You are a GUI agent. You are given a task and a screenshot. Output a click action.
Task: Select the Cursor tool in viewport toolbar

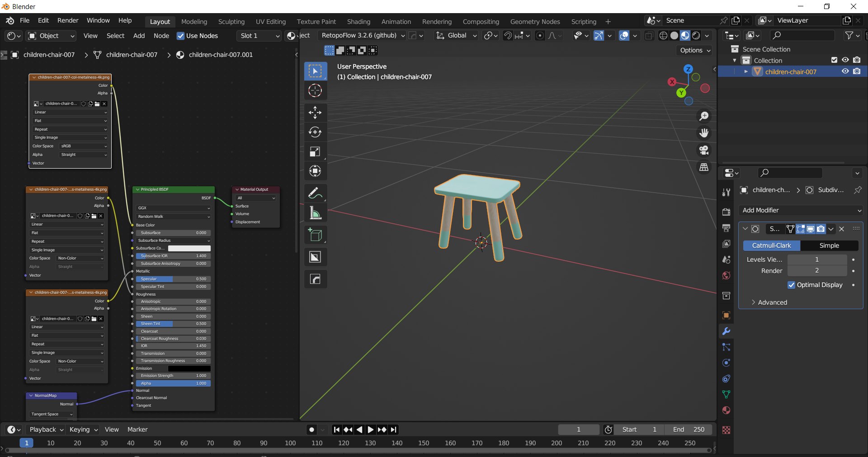315,90
